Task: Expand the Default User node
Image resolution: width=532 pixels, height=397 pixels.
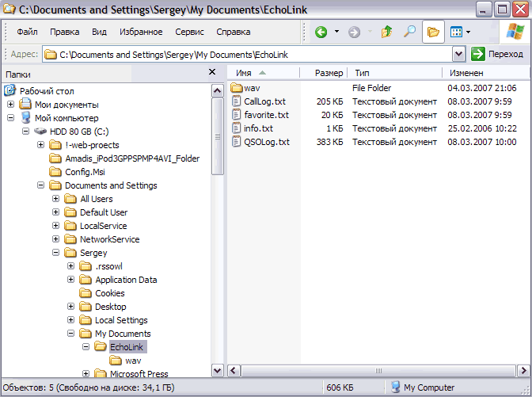Action: click(x=55, y=212)
